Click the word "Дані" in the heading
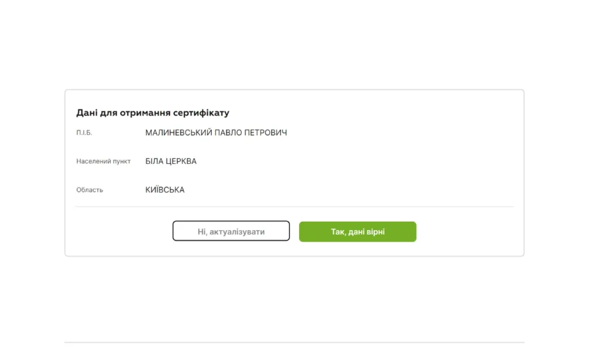Image resolution: width=589 pixels, height=364 pixels. 87,113
